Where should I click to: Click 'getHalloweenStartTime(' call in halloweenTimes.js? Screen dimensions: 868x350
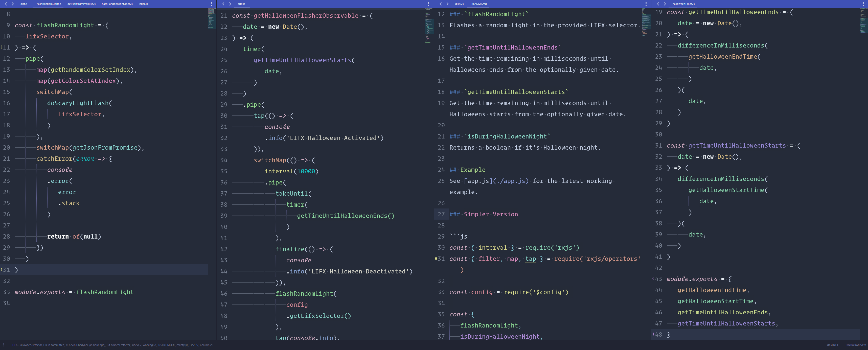pos(728,190)
